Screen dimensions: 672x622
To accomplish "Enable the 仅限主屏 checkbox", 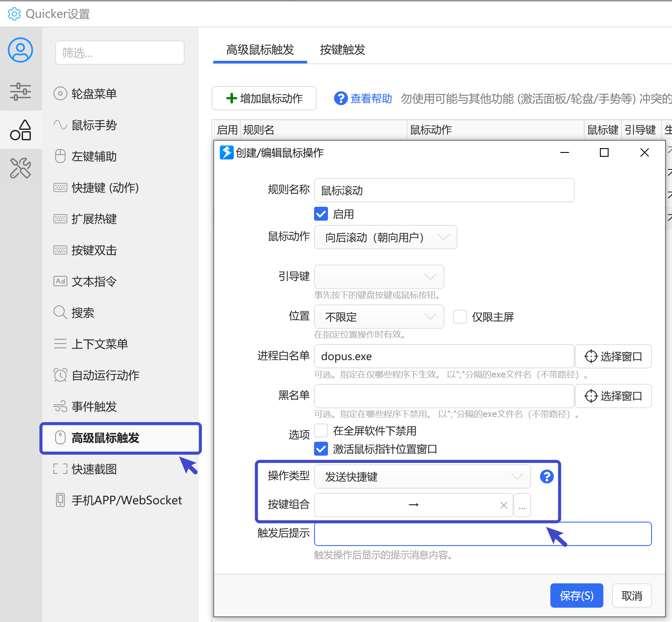I will 460,317.
